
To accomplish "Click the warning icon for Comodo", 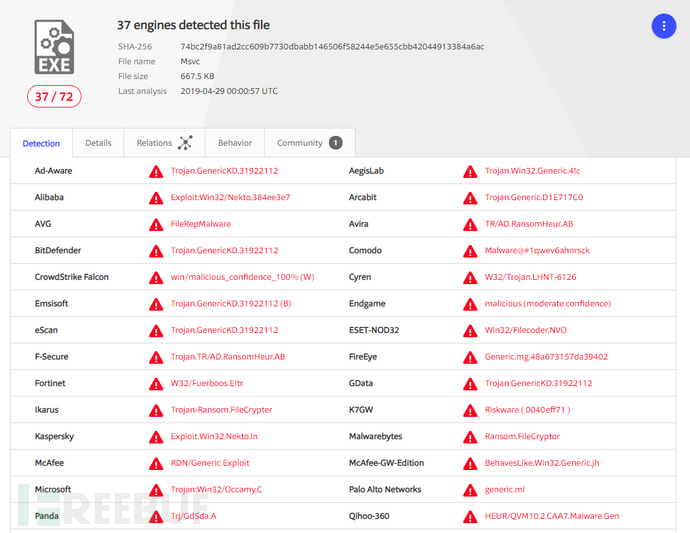I will coord(470,251).
